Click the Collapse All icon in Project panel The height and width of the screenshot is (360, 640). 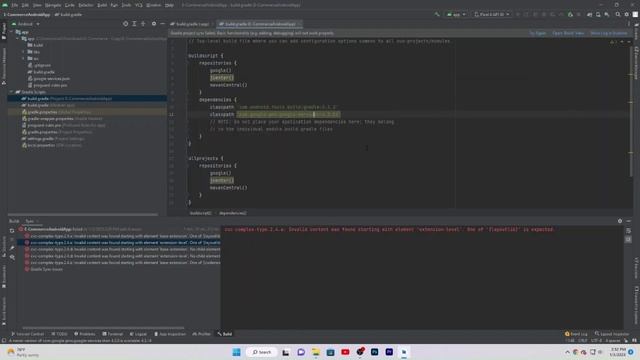(x=143, y=24)
